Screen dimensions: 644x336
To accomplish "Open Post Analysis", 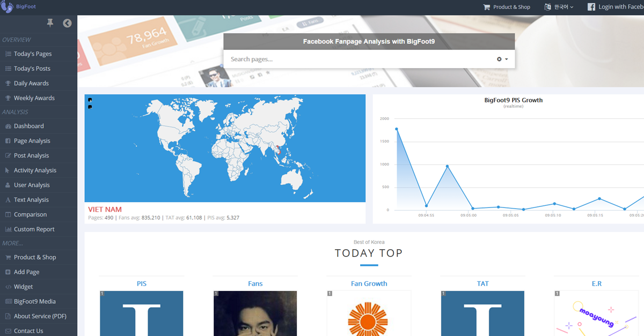I will tap(39, 155).
